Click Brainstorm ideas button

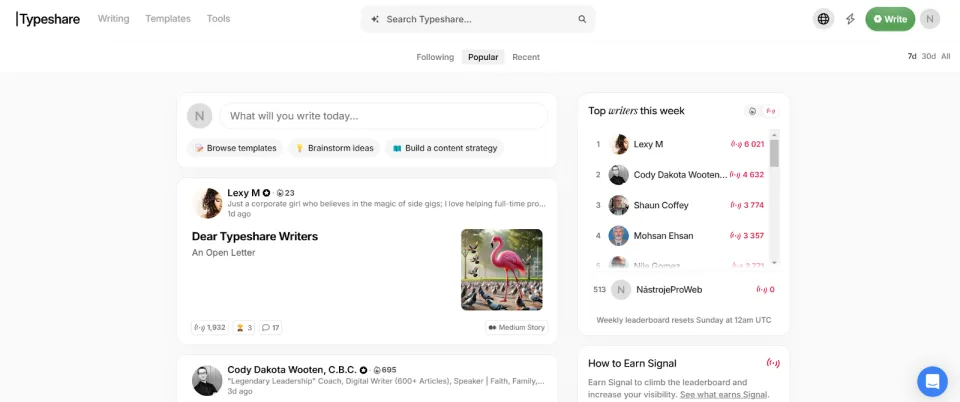[x=334, y=148]
